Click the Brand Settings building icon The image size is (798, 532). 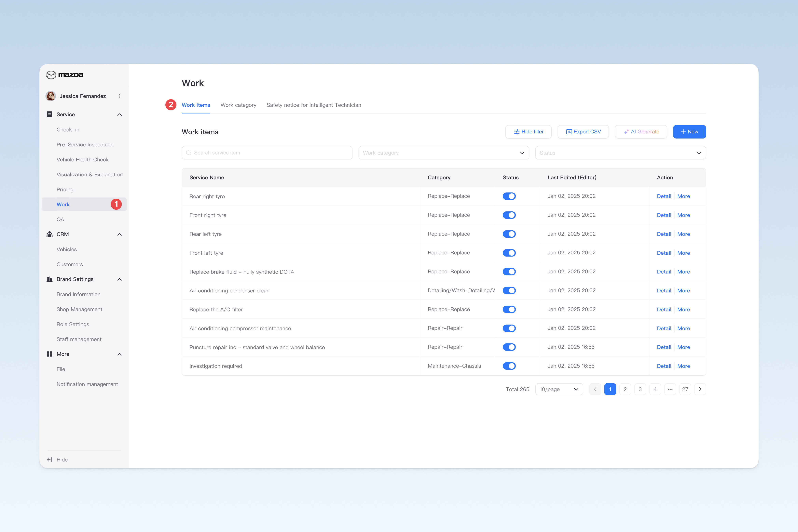click(49, 279)
